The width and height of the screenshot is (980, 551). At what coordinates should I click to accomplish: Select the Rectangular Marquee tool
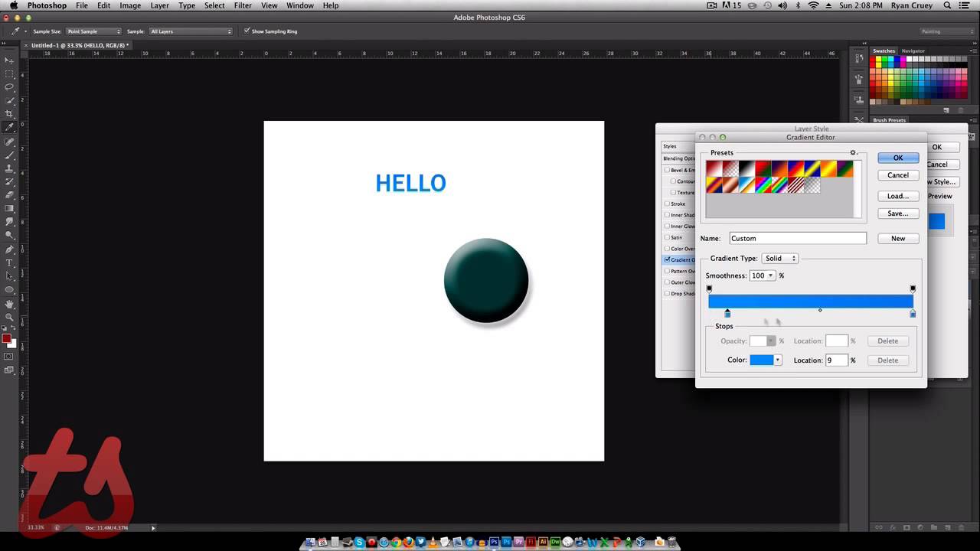coord(9,74)
